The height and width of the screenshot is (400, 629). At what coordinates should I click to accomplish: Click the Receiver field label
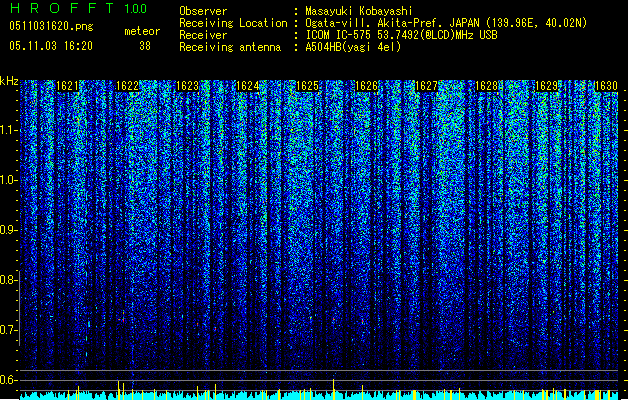coord(203,35)
